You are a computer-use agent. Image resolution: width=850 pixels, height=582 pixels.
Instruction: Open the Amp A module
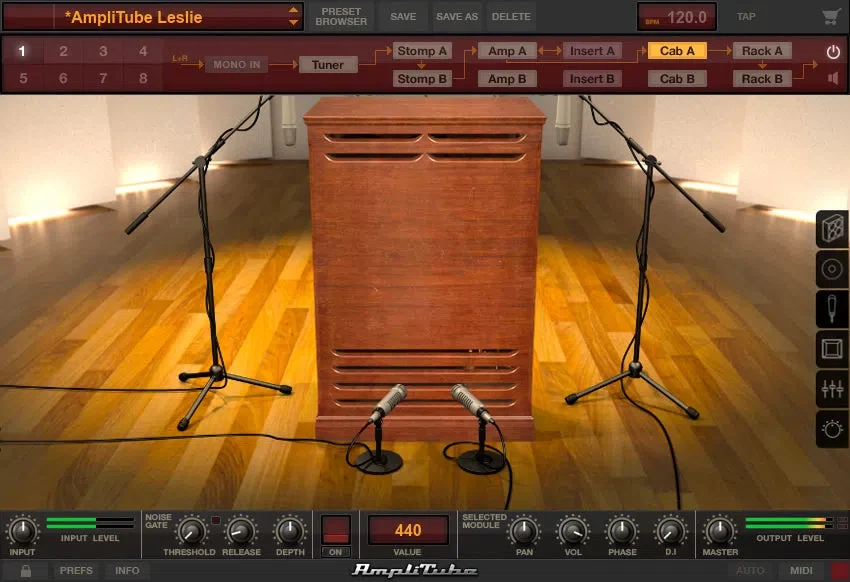(507, 51)
